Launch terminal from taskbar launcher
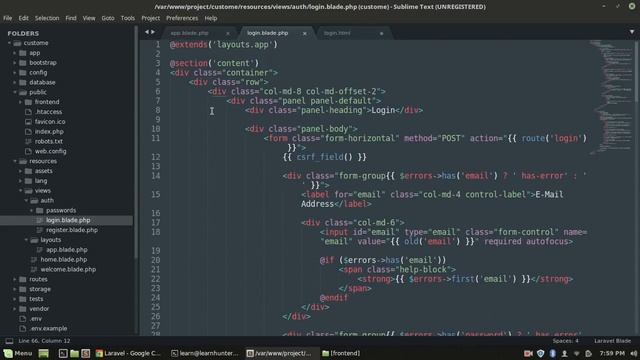640x360 pixels. (63, 353)
